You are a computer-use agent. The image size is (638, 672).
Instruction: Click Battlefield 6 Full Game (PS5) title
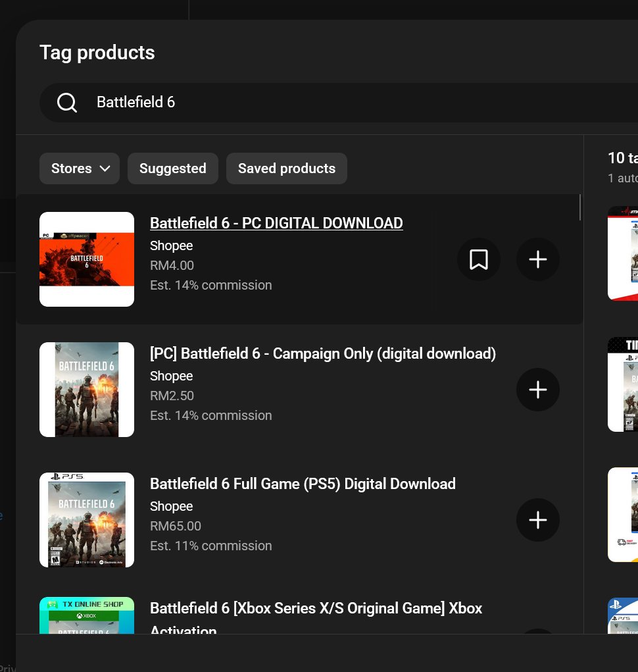pyautogui.click(x=303, y=484)
